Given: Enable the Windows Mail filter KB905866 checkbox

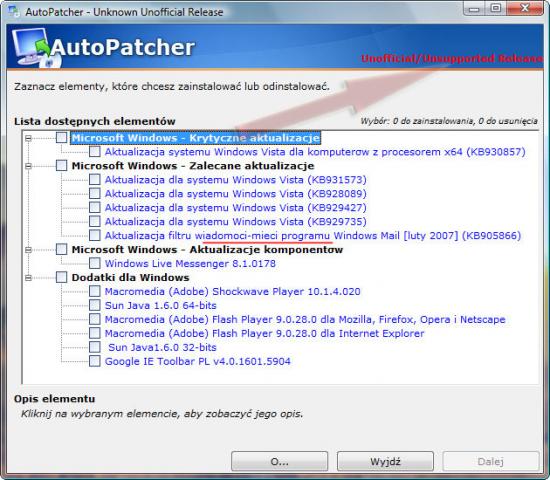Looking at the screenshot, I should (95, 235).
